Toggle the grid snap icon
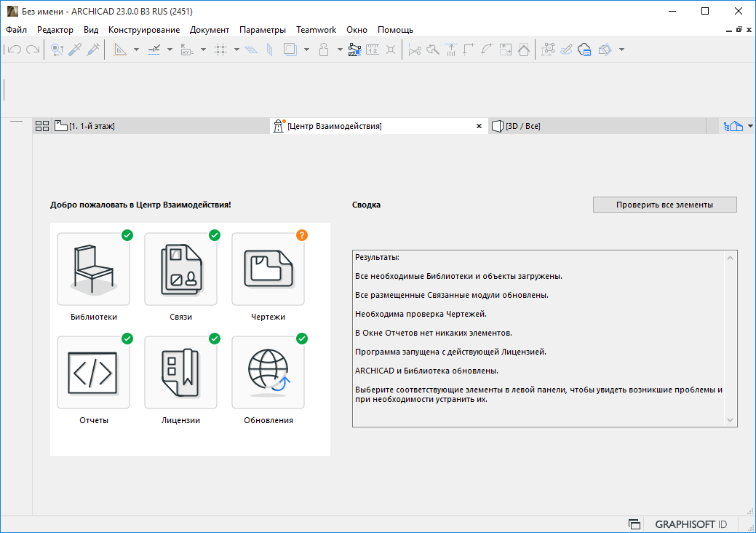The height and width of the screenshot is (533, 756). click(220, 50)
